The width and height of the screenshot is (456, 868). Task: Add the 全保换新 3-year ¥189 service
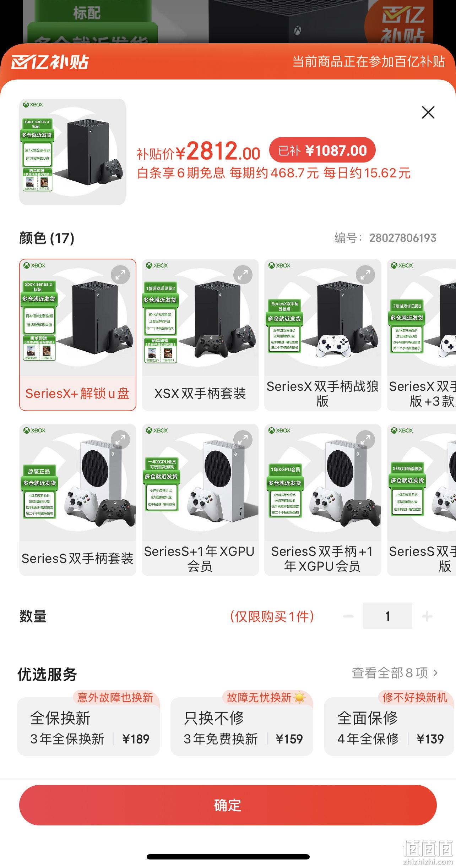(x=88, y=727)
